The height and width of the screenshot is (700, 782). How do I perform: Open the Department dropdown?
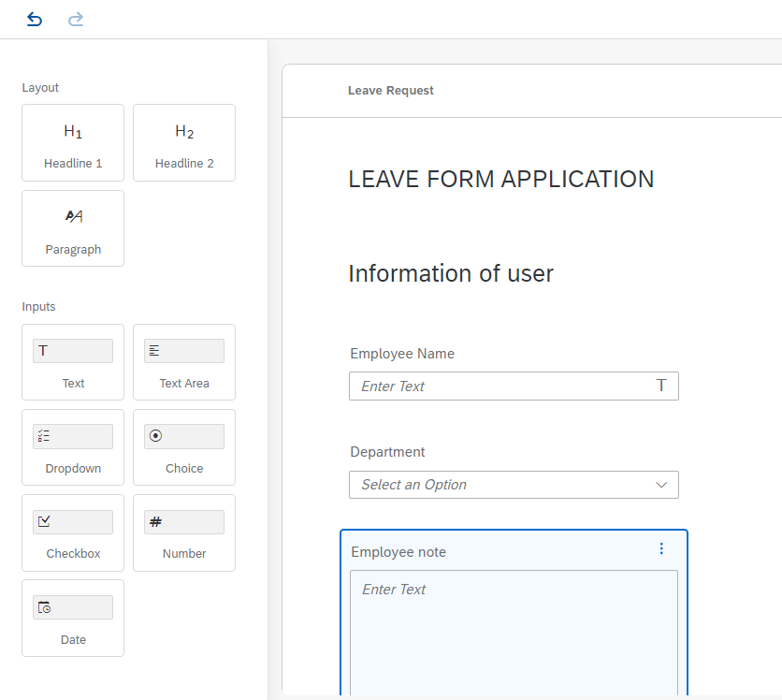(x=505, y=485)
